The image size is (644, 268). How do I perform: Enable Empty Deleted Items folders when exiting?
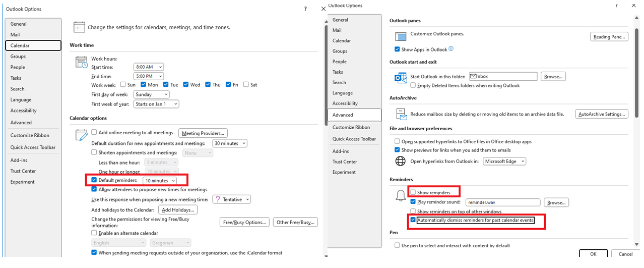(413, 85)
